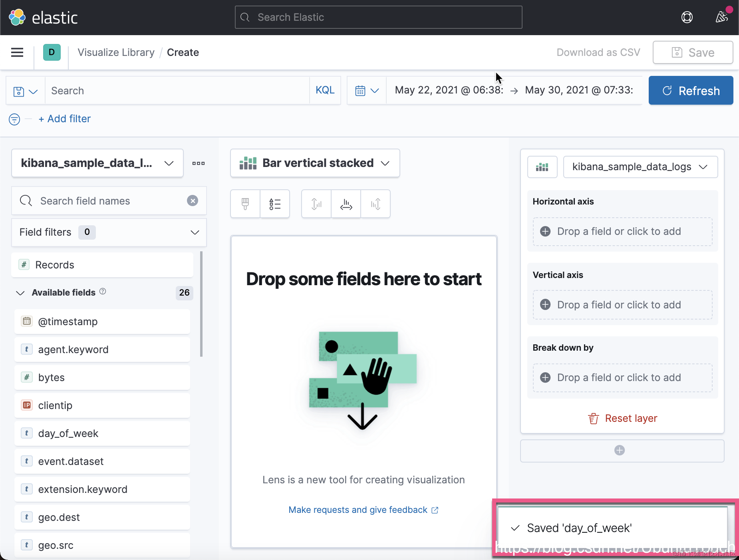Click the filter options icon
Screen dimensions: 739x560
pyautogui.click(x=14, y=119)
